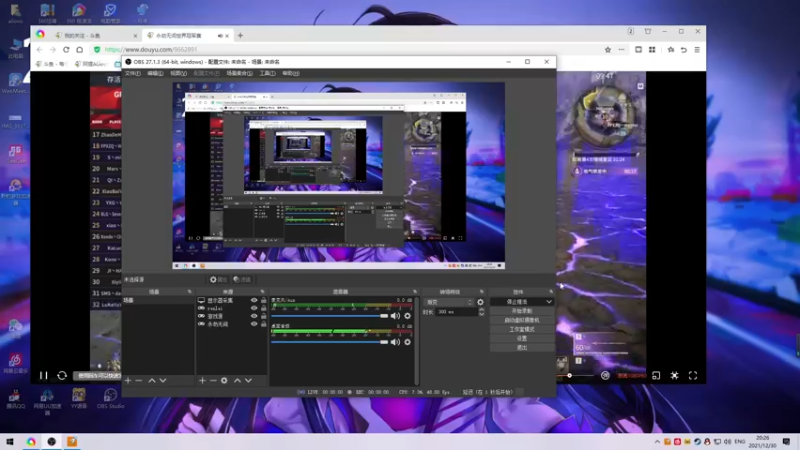Switch to first browser tab 我的关注
This screenshot has height=450, width=800.
[x=95, y=36]
